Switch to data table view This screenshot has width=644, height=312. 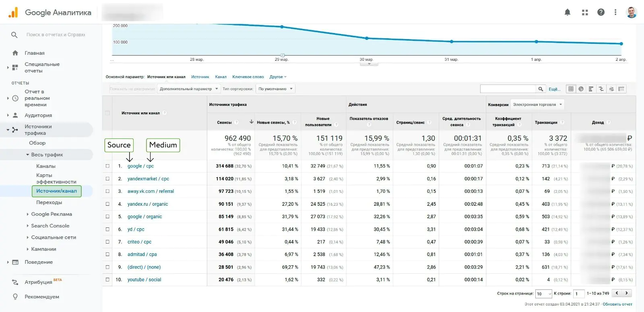(570, 89)
